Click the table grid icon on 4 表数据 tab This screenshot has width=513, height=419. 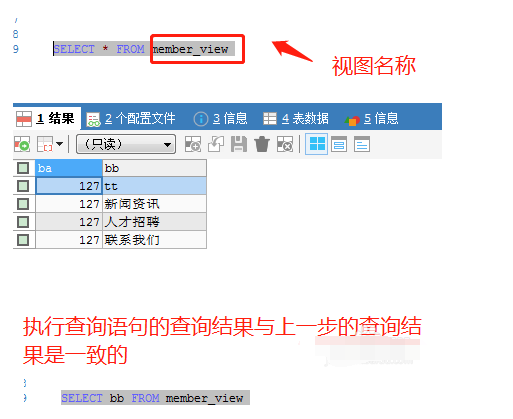pyautogui.click(x=270, y=119)
